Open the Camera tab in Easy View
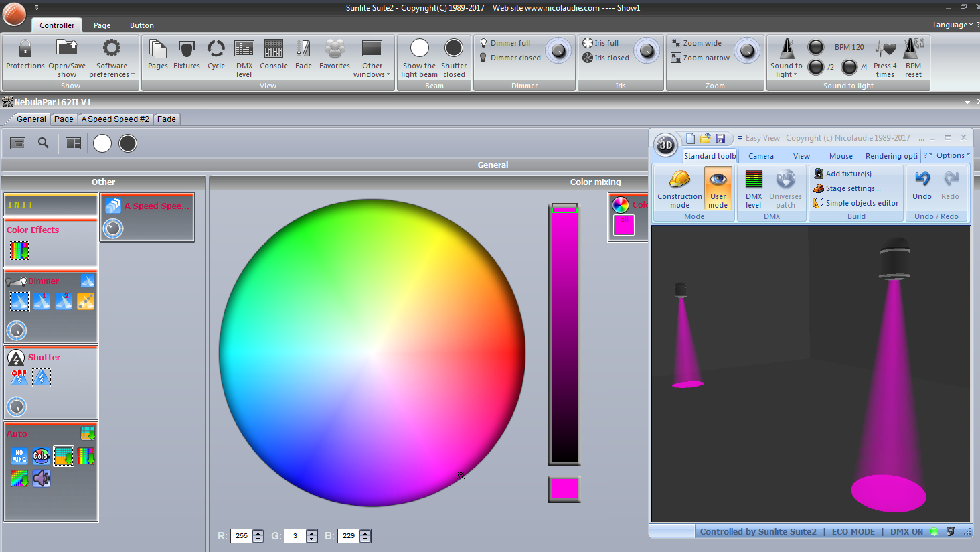 pyautogui.click(x=760, y=156)
